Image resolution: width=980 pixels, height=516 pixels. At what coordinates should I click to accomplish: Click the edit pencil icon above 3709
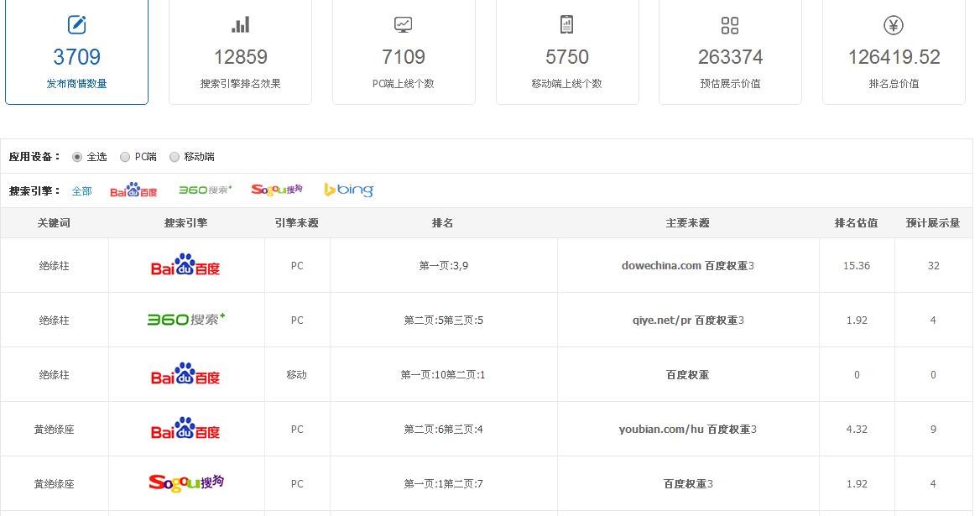pos(76,25)
